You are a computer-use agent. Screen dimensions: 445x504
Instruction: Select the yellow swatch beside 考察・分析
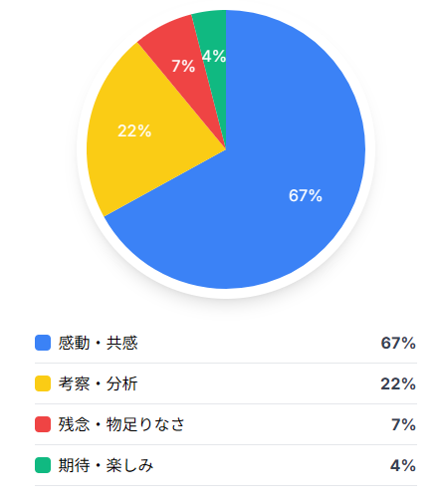coord(43,383)
